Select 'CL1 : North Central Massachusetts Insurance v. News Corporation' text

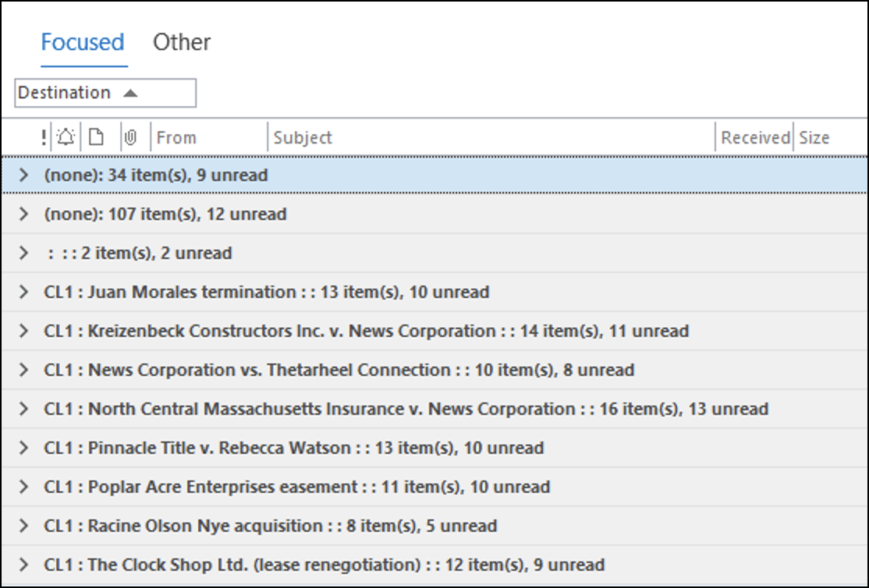coord(310,409)
